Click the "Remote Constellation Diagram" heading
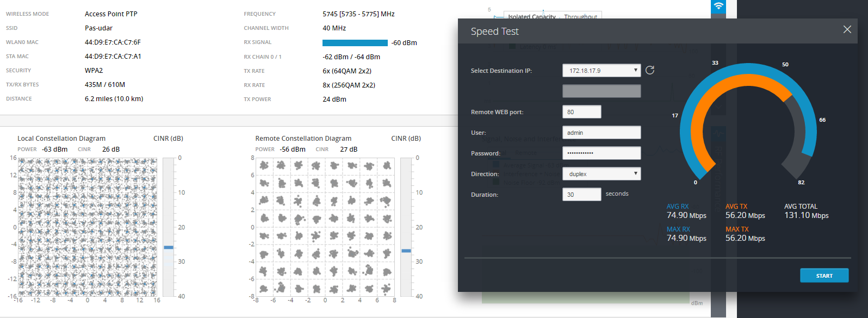The image size is (868, 318). [303, 139]
